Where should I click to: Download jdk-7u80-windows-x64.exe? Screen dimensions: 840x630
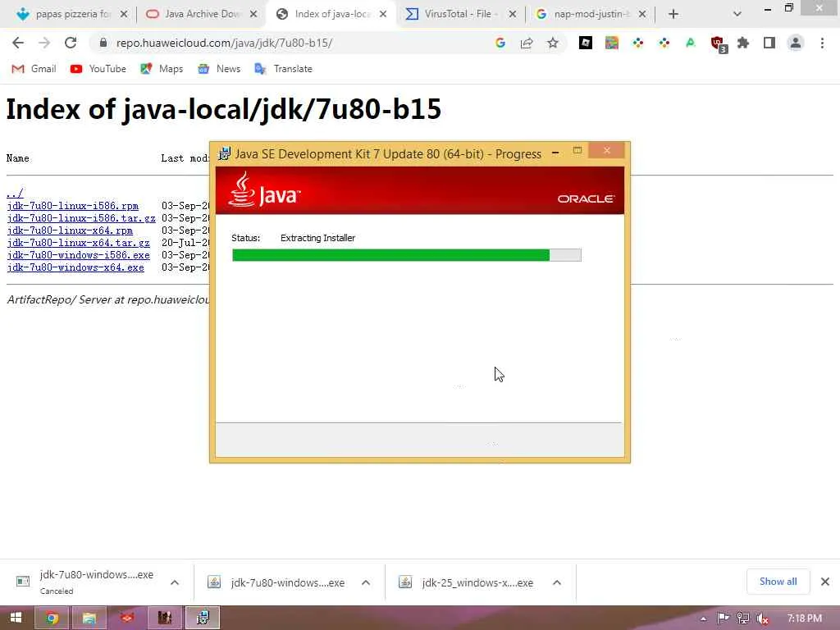click(x=75, y=267)
